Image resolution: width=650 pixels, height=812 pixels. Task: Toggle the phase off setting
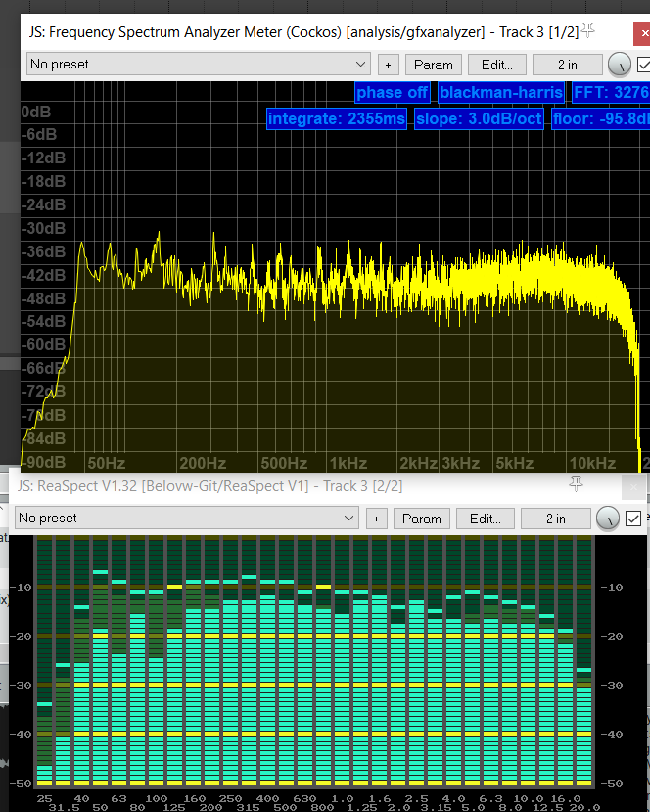392,93
